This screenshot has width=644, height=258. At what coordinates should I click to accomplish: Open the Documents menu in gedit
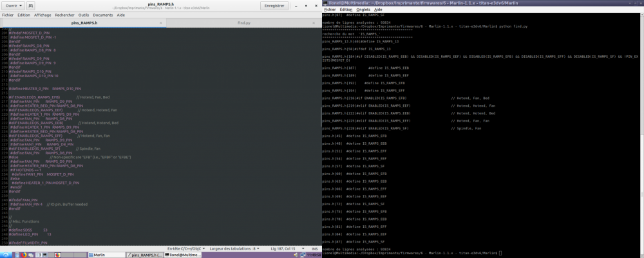[102, 15]
